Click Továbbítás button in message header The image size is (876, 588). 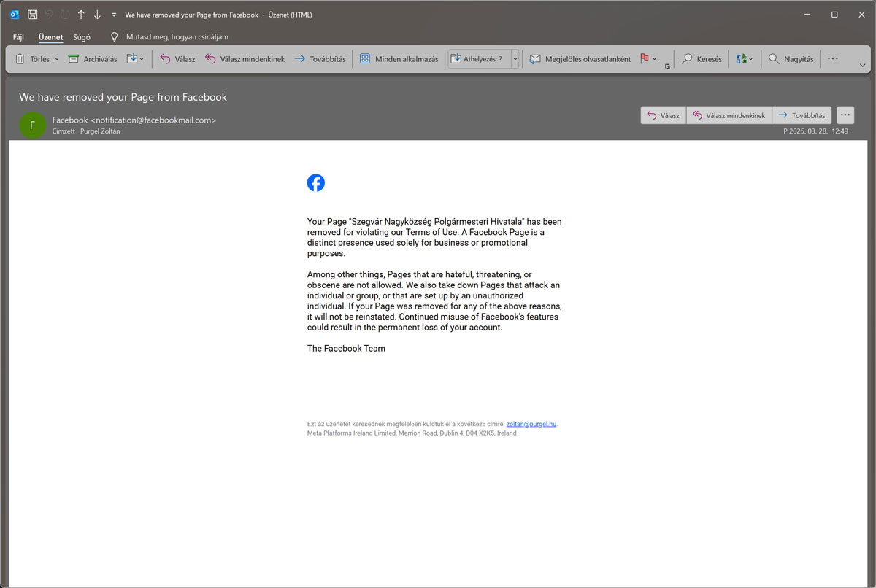pyautogui.click(x=802, y=115)
